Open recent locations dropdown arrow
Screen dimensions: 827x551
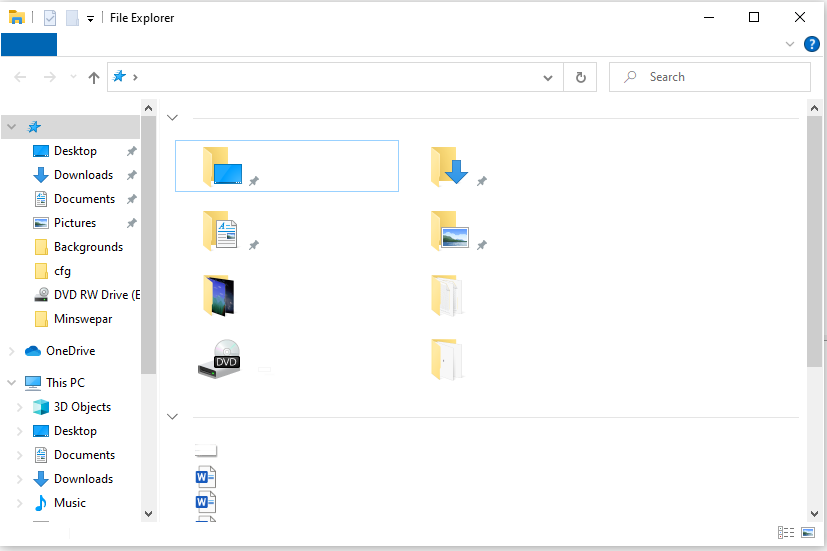73,77
